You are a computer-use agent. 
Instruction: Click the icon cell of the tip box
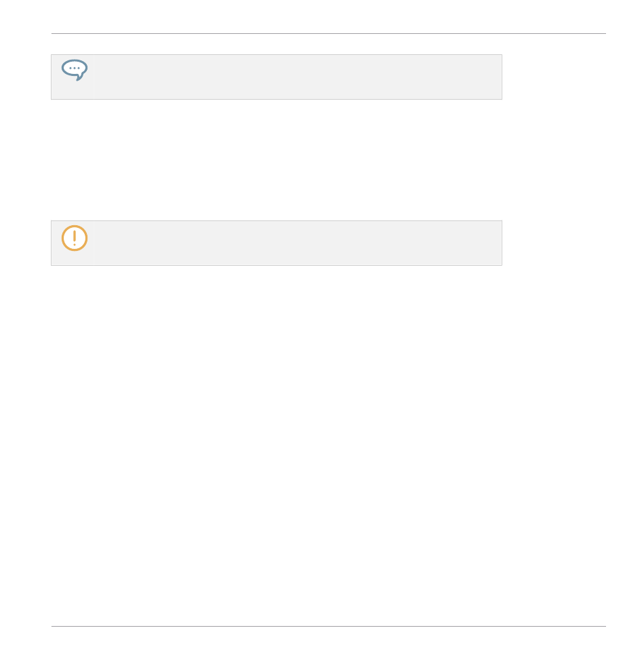point(73,77)
